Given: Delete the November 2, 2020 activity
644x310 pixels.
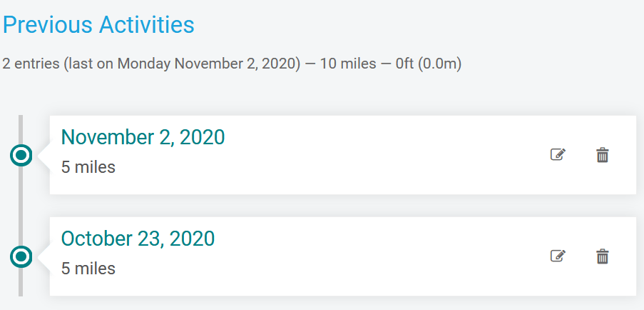Looking at the screenshot, I should [602, 155].
